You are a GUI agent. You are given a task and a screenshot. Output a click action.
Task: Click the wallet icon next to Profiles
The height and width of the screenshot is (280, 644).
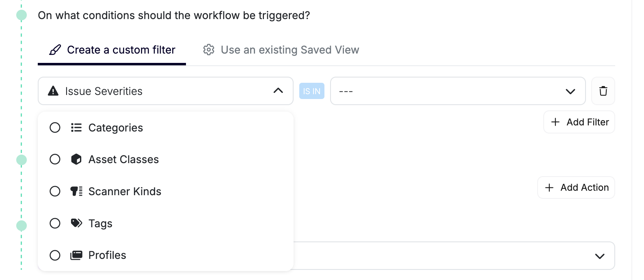[76, 255]
